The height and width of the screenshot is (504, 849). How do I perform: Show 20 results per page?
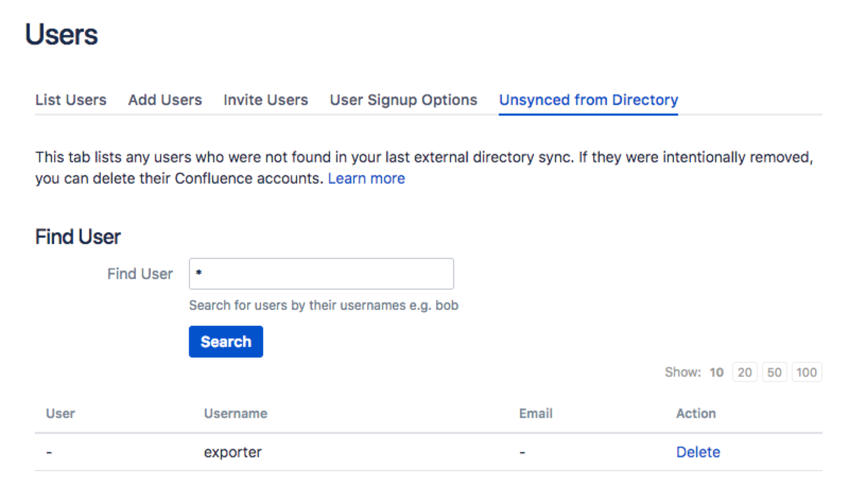(744, 372)
